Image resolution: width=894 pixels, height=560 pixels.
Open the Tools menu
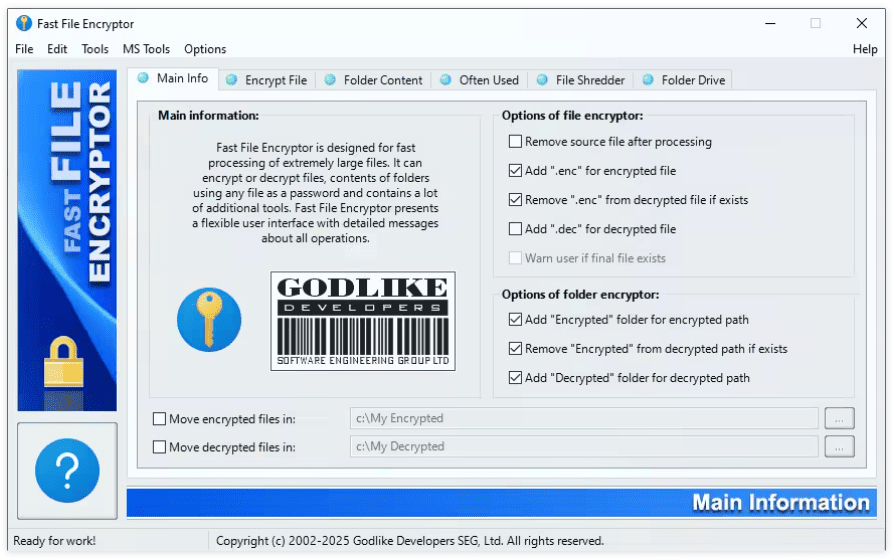95,49
